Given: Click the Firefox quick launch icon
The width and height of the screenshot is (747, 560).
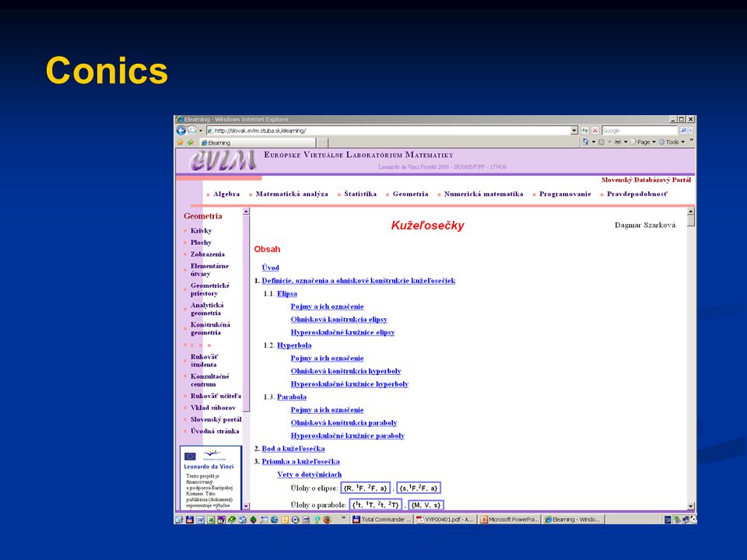Looking at the screenshot, I should click(327, 520).
